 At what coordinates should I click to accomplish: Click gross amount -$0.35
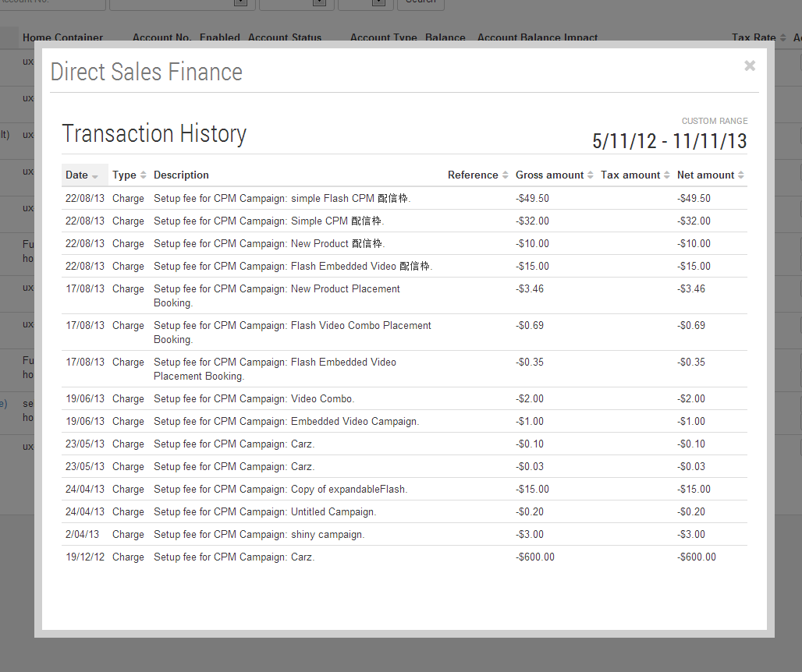(530, 363)
